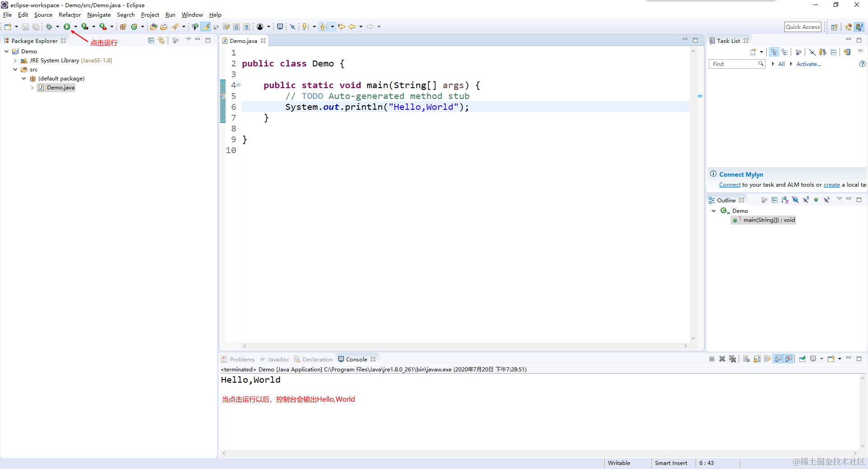Toggle Sort alphabetically in Outline
This screenshot has height=469, width=868.
coord(785,200)
